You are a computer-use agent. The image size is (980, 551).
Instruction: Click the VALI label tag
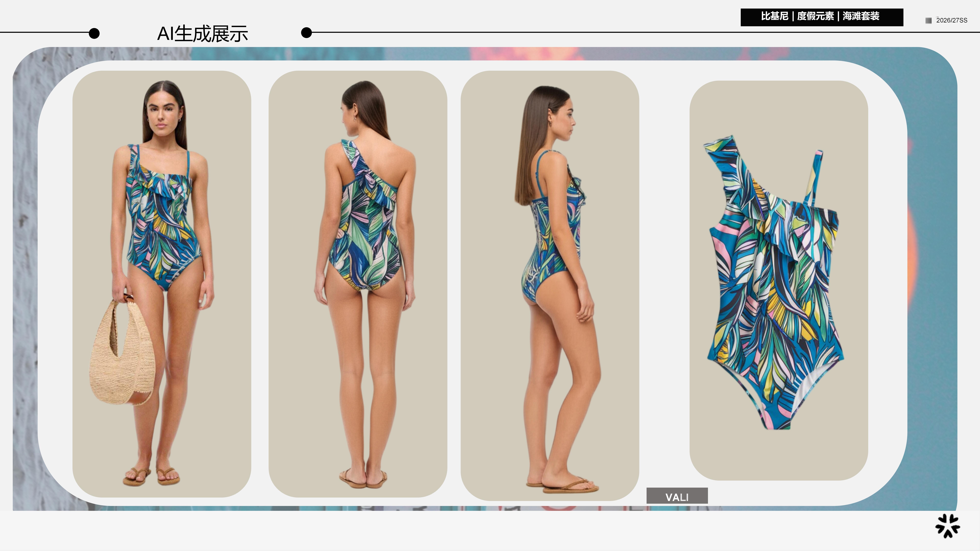pyautogui.click(x=677, y=496)
